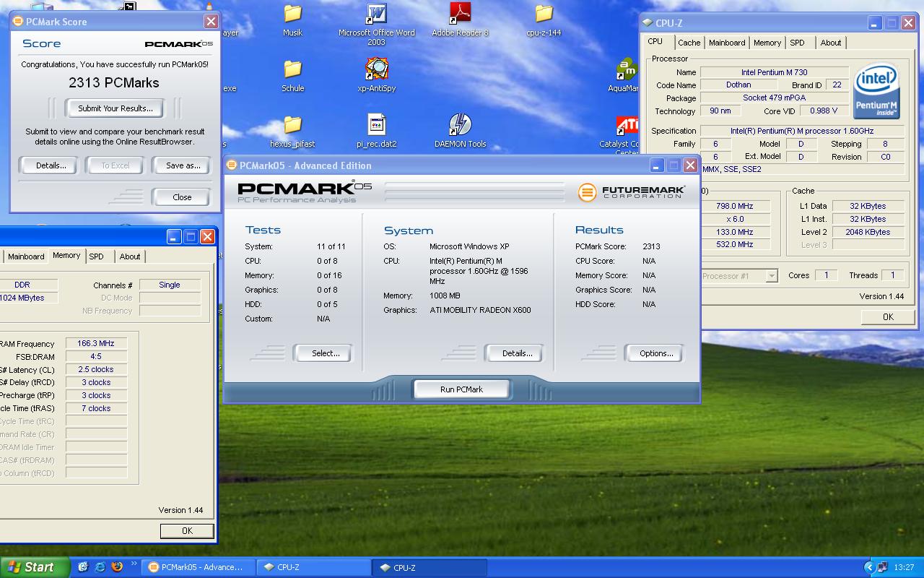Click the Level 2 cache 2048 KBytes value
This screenshot has width=924, height=578.
(868, 232)
